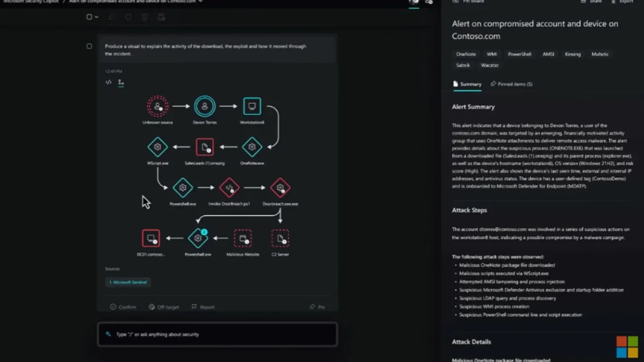Click the Attack Steps heading
This screenshot has height=362, width=644.
tap(469, 210)
